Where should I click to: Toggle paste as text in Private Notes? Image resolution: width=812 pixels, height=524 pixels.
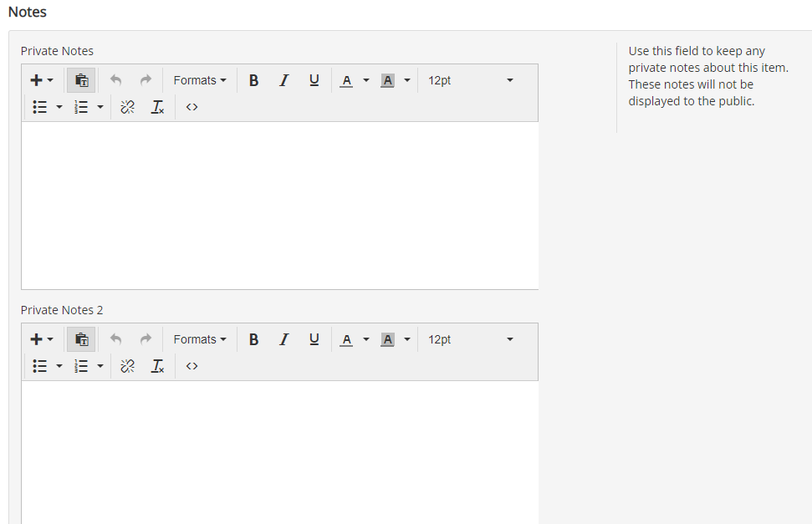pos(81,80)
